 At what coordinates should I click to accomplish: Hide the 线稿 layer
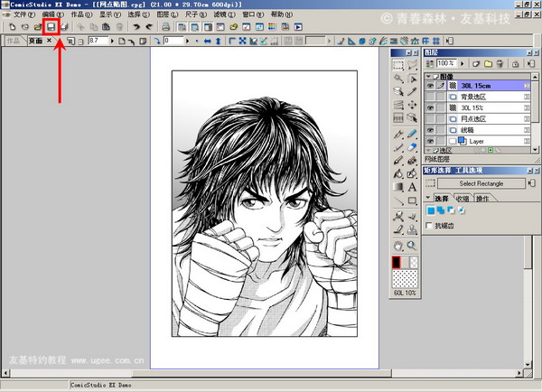430,130
